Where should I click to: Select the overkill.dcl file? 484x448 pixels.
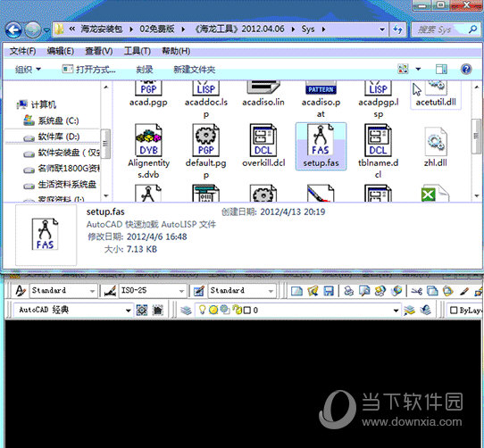[263, 145]
